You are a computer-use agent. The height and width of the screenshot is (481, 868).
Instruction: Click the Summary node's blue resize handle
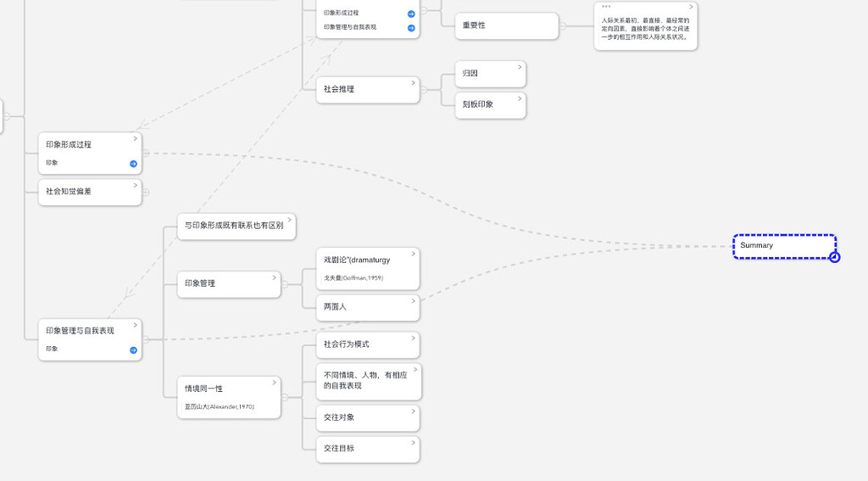coord(834,257)
